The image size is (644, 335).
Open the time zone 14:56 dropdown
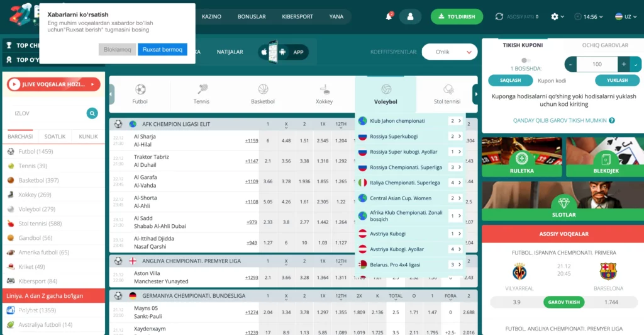pos(589,16)
